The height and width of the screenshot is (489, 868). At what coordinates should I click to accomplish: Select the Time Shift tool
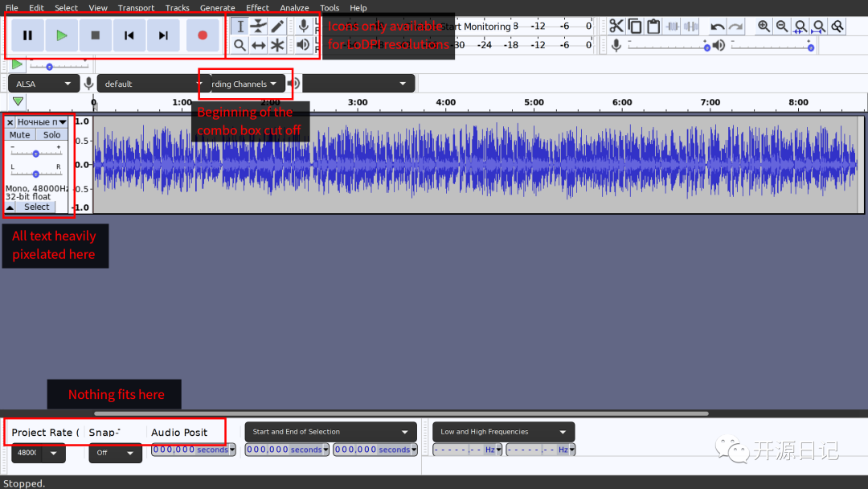259,45
